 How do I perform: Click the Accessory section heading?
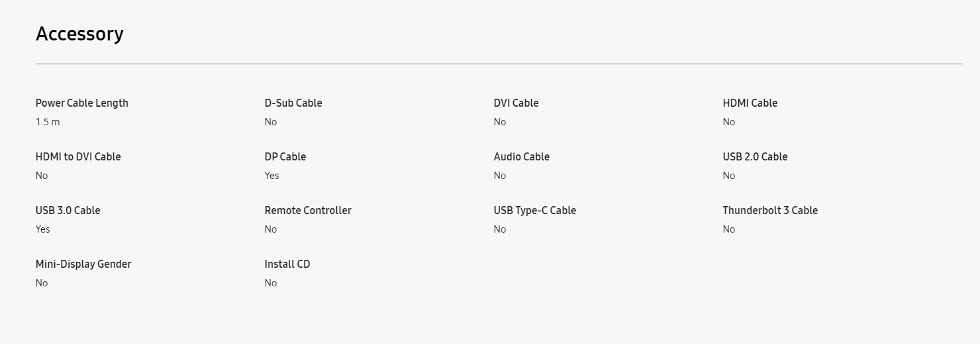pos(79,34)
